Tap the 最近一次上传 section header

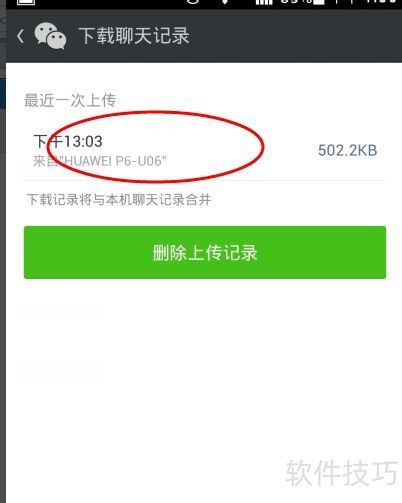pos(70,100)
